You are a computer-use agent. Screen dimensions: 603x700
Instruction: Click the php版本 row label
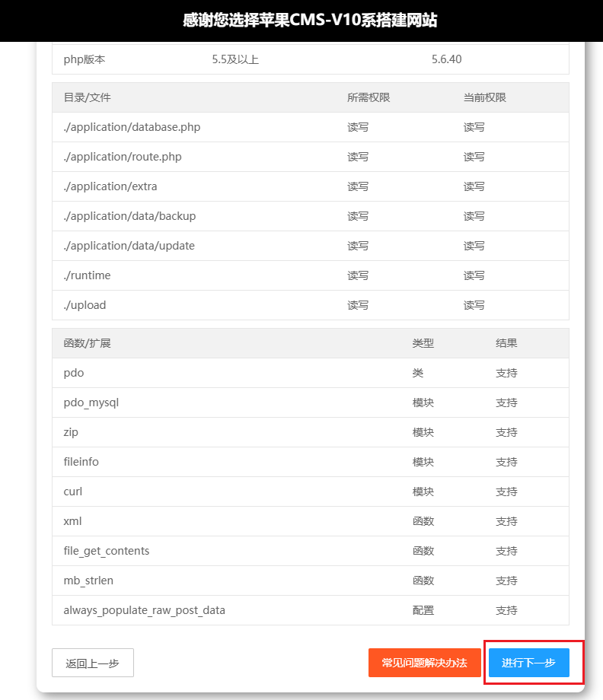(85, 59)
